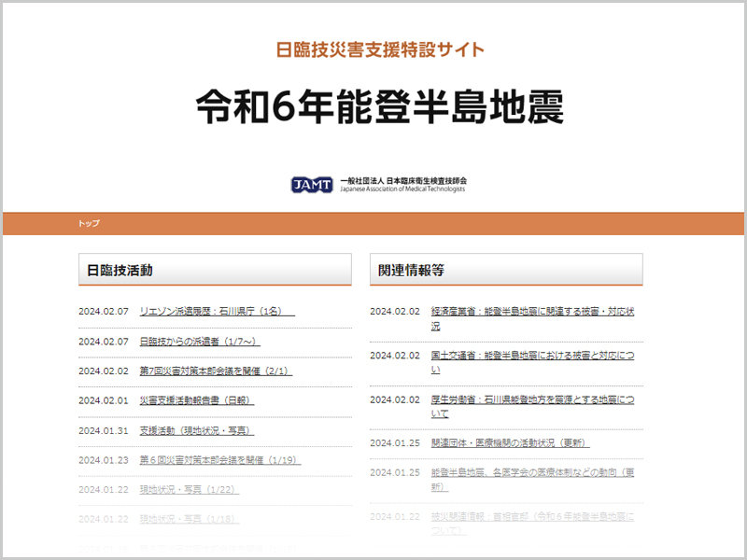Open 災害支援活動報告書 (日報) link

tap(196, 400)
